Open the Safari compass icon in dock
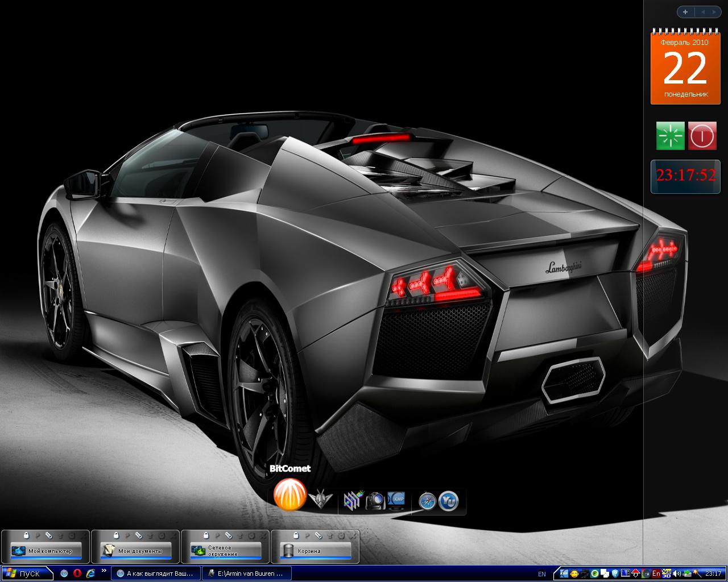Screen dimensions: 728x582 pyautogui.click(x=427, y=501)
